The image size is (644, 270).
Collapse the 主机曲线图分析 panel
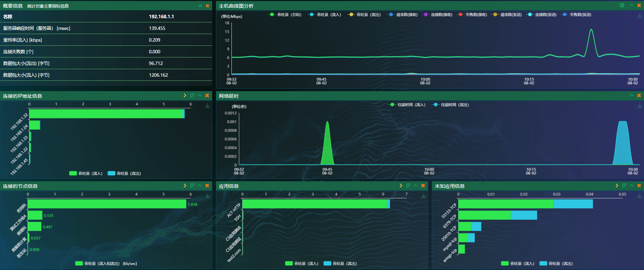point(632,5)
